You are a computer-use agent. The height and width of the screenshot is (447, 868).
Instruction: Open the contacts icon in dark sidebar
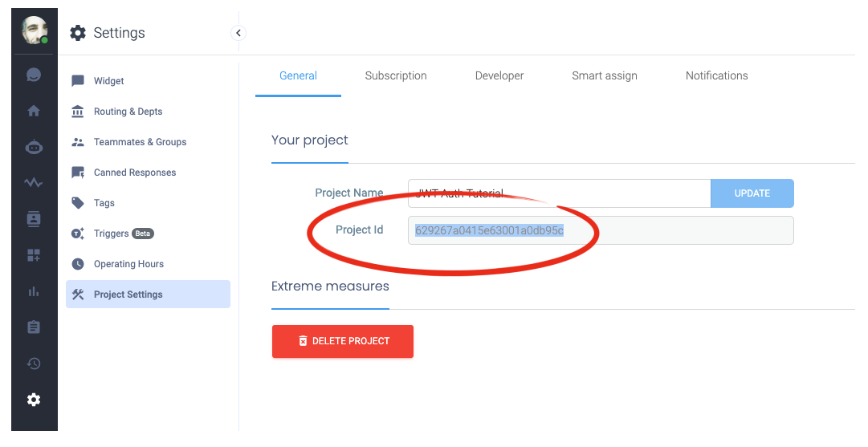(34, 219)
